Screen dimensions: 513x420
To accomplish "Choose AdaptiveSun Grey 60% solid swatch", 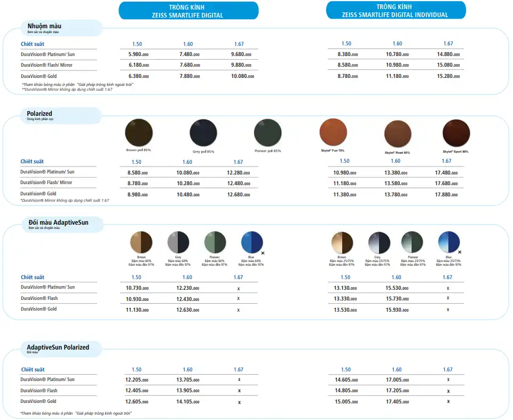I will (178, 242).
